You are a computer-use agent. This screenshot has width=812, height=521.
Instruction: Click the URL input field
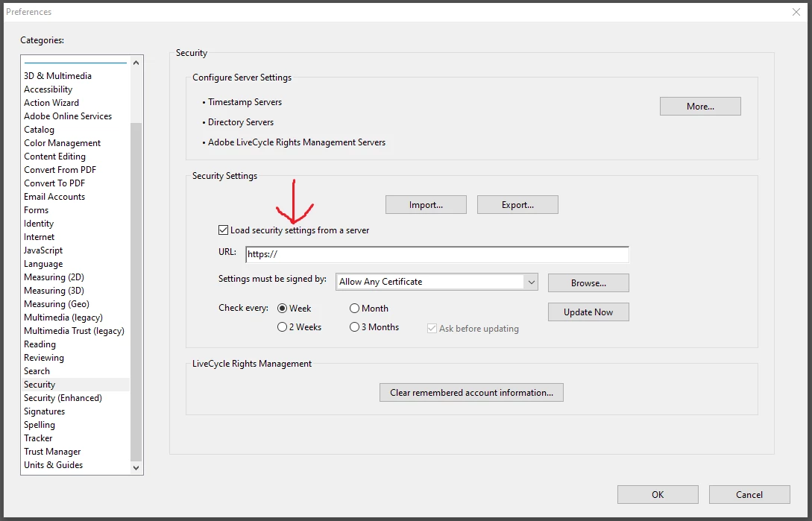pyautogui.click(x=437, y=254)
